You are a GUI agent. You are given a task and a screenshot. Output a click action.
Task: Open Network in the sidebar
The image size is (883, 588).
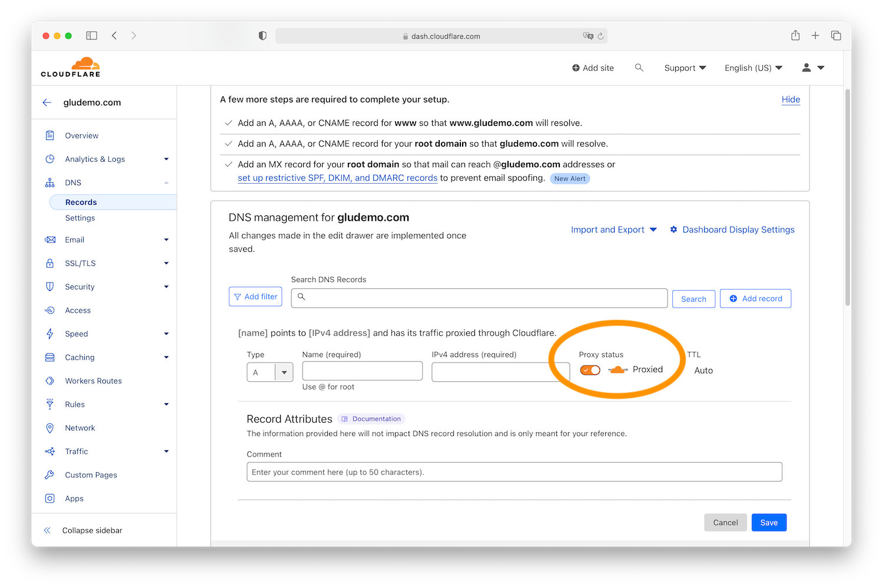[x=80, y=428]
